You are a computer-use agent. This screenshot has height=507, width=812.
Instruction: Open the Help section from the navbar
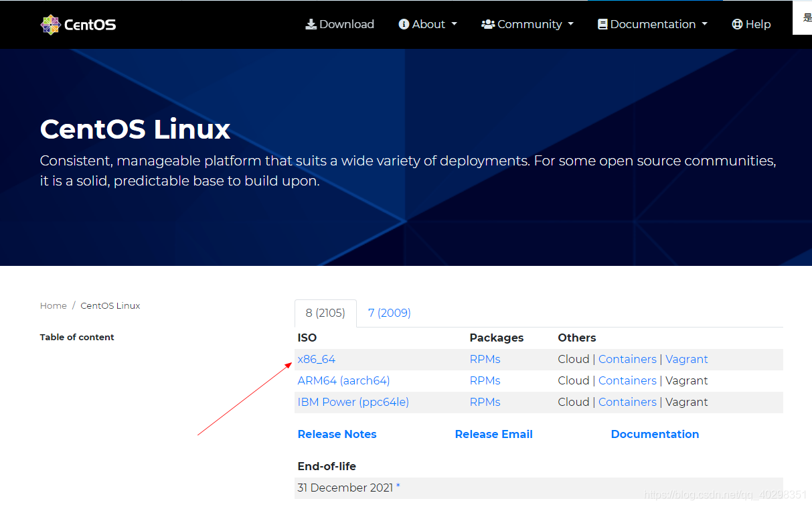pos(751,24)
